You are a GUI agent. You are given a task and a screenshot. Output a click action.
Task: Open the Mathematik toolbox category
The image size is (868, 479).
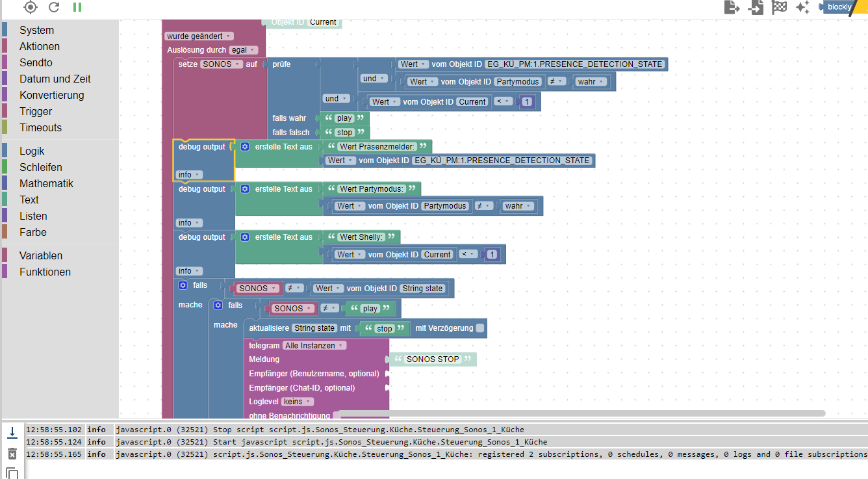click(46, 183)
